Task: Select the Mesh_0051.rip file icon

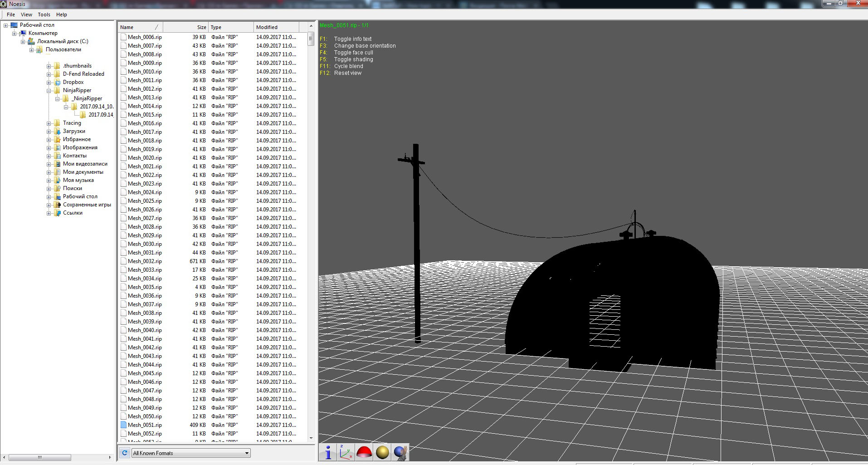Action: [123, 425]
